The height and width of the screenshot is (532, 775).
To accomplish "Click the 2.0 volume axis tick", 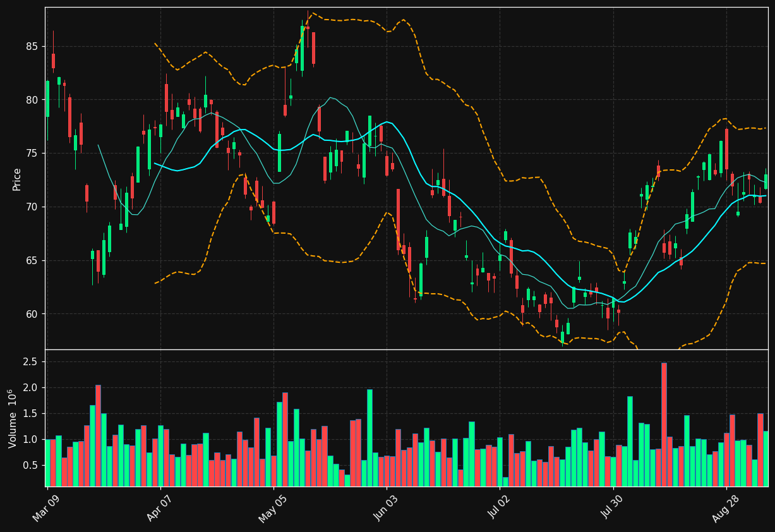I will [31, 388].
